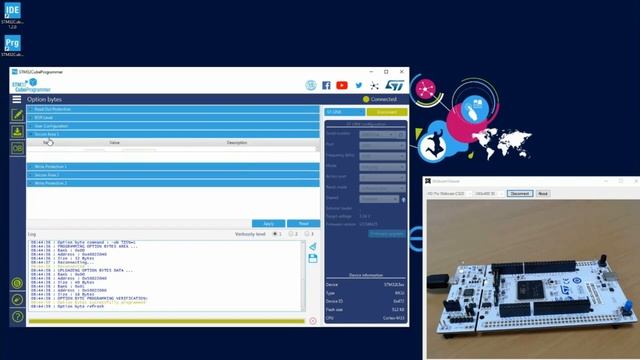Expand the Write Protection 2 section

click(x=173, y=183)
